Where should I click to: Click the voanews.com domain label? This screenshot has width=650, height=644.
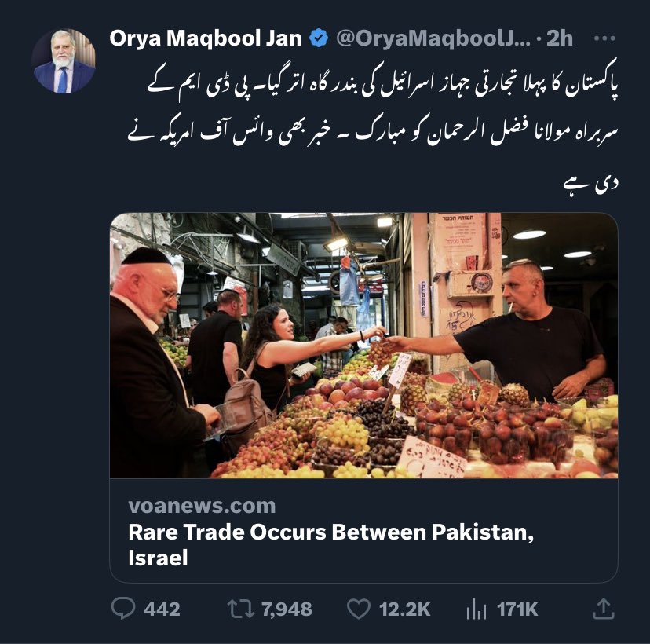pyautogui.click(x=202, y=506)
